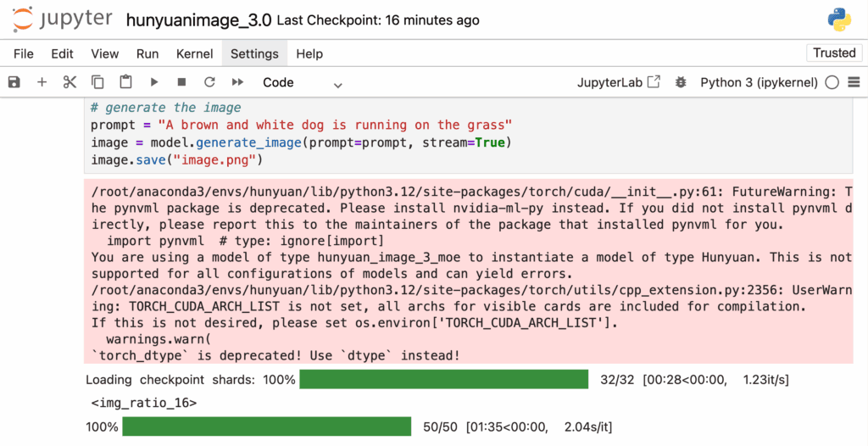The width and height of the screenshot is (868, 446).
Task: Enable the debugger bug icon
Action: pyautogui.click(x=680, y=82)
